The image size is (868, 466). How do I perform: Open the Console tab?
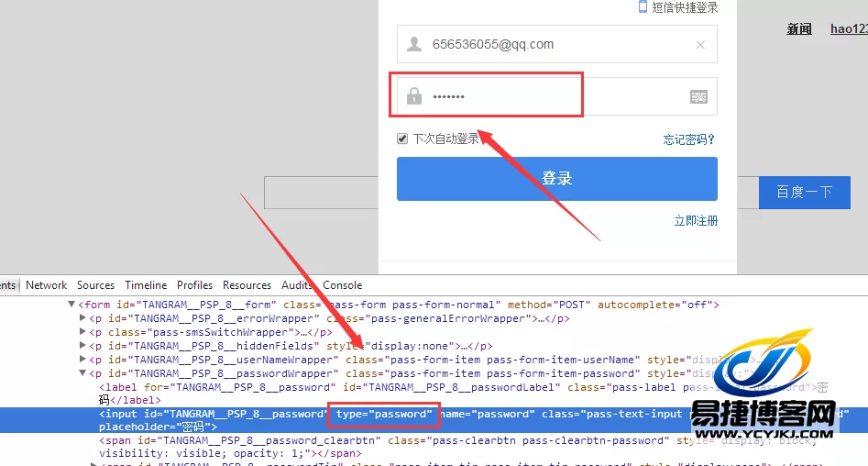[x=342, y=284]
